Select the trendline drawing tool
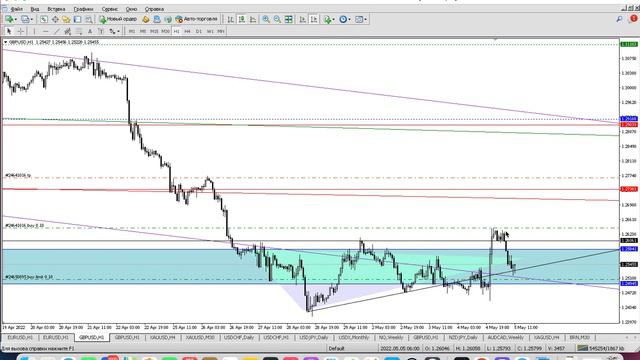640x360 pixels. coord(56,31)
